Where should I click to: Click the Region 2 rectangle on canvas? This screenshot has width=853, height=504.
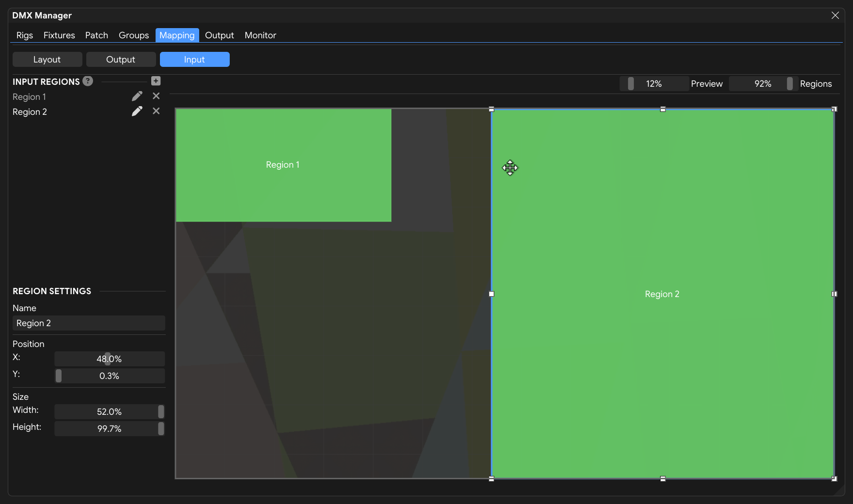point(663,294)
